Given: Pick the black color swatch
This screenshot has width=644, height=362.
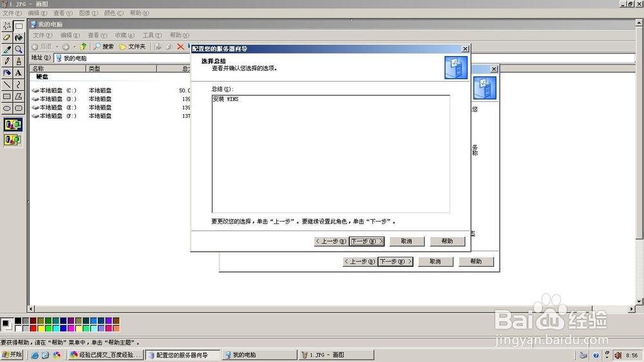Looking at the screenshot, I should click(x=18, y=321).
